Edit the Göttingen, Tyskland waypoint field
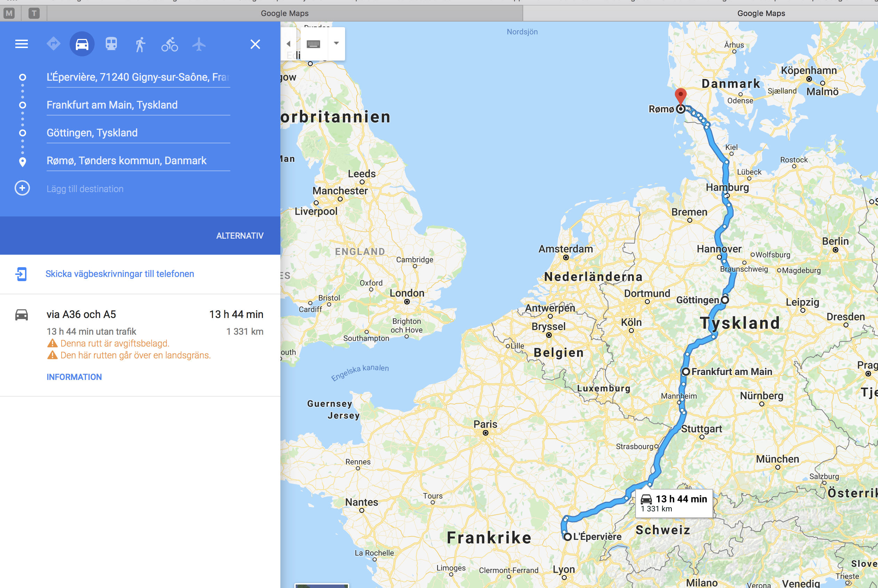Image resolution: width=878 pixels, height=588 pixels. 138,133
